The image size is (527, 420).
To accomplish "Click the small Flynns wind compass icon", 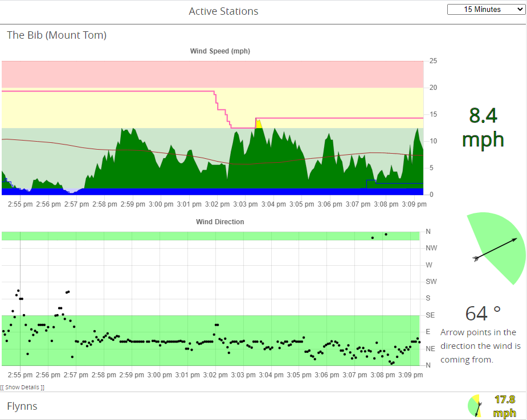I will [475, 406].
